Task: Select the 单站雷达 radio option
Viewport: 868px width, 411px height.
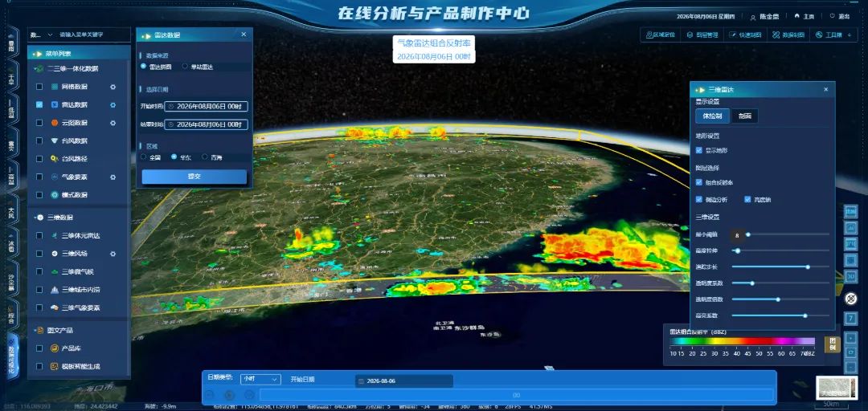Action: click(185, 67)
